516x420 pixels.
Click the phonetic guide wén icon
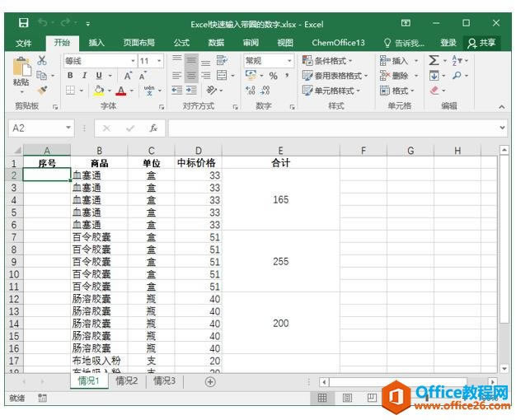[149, 90]
